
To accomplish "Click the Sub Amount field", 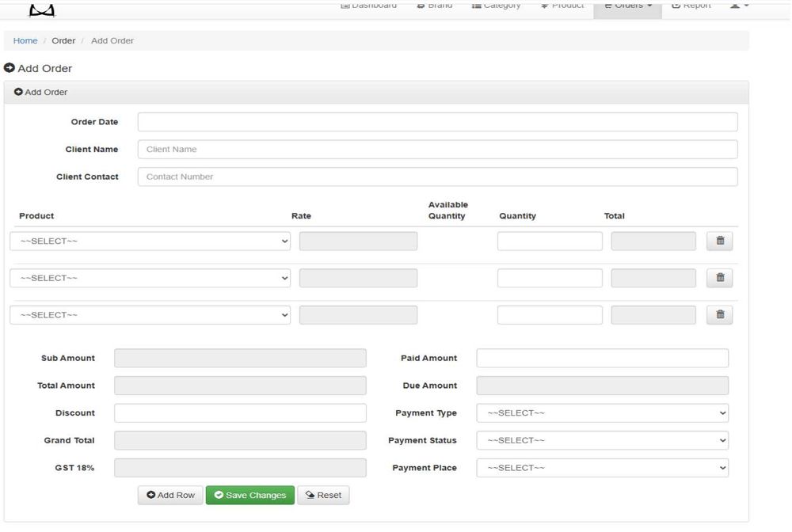I will [240, 358].
